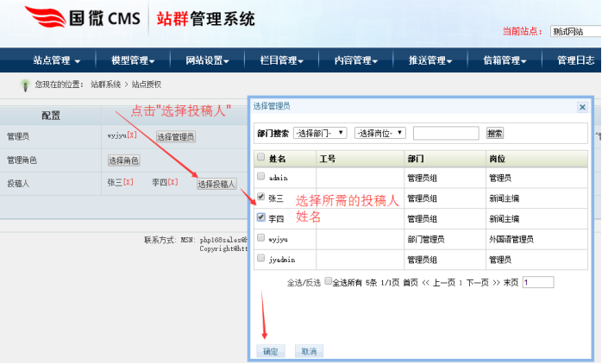
Task: Click the 搜索 button in dialog
Action: coord(495,134)
